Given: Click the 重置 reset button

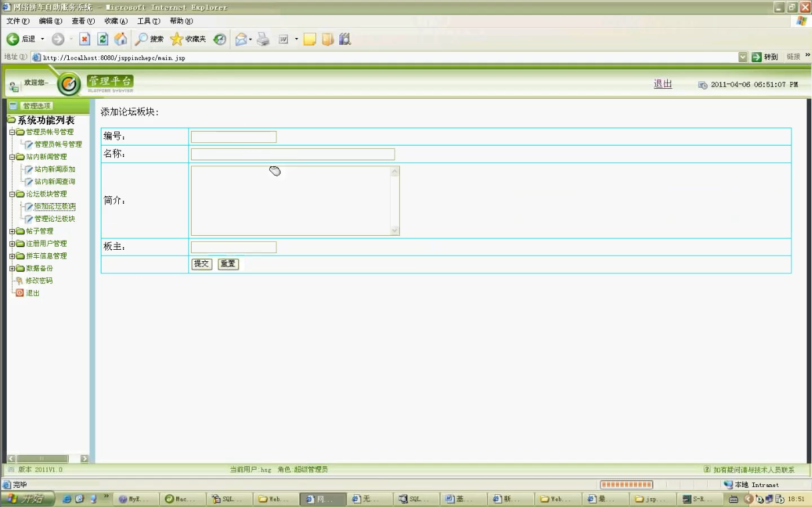Looking at the screenshot, I should pyautogui.click(x=228, y=264).
